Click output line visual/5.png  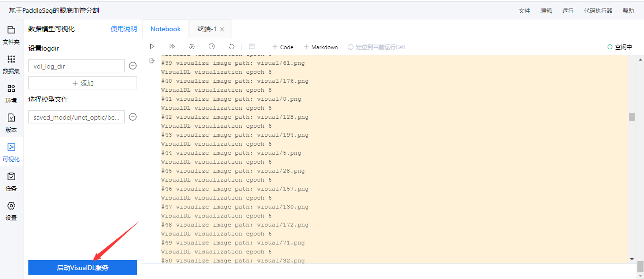(x=231, y=153)
